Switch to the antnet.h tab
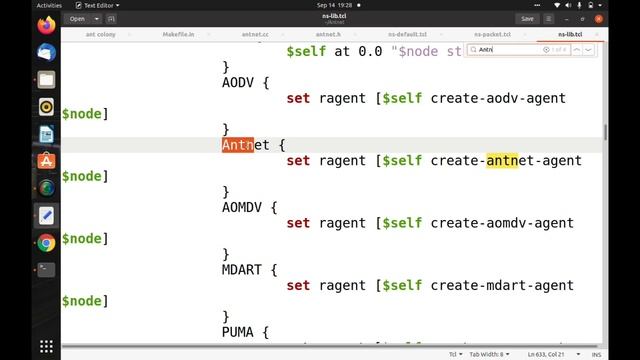This screenshot has height=360, width=640. point(328,34)
